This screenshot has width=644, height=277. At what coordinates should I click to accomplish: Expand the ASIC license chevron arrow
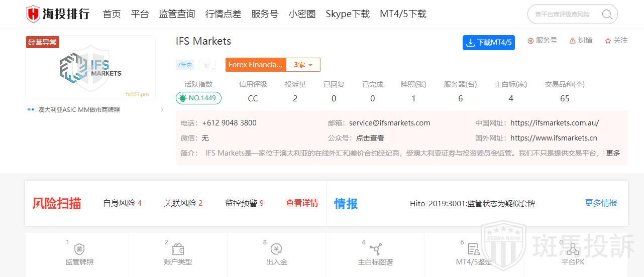161,110
